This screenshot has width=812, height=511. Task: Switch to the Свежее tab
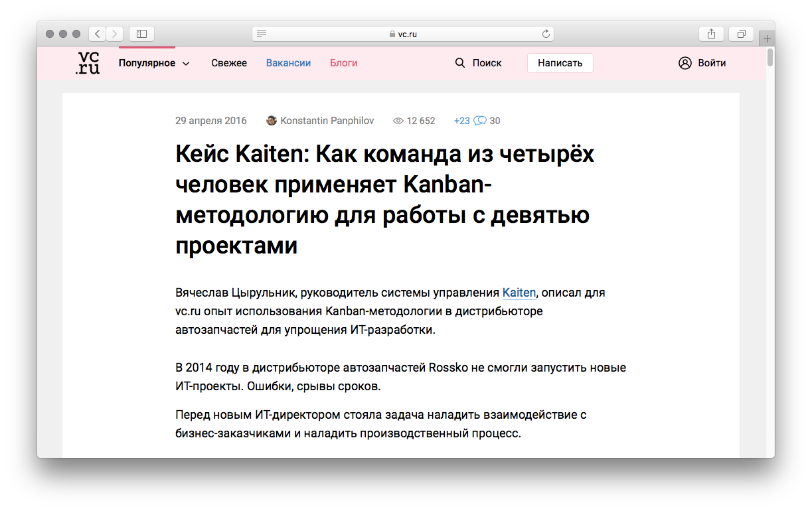(x=229, y=63)
